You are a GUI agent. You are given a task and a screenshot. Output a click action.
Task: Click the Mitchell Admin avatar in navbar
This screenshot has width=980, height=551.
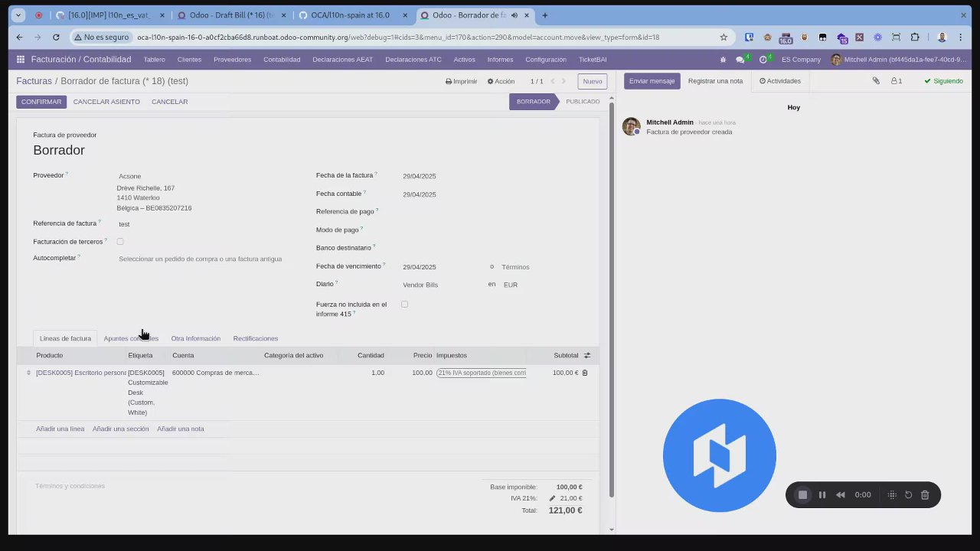click(836, 59)
